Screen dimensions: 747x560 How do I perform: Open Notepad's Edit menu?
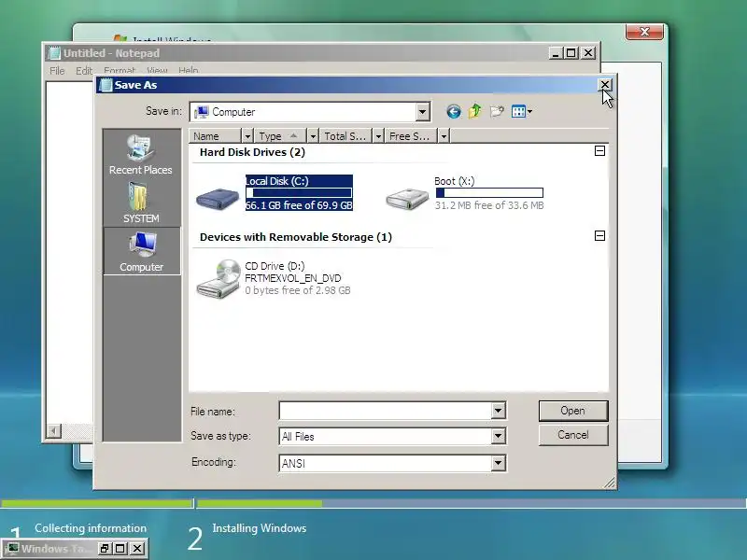point(84,71)
